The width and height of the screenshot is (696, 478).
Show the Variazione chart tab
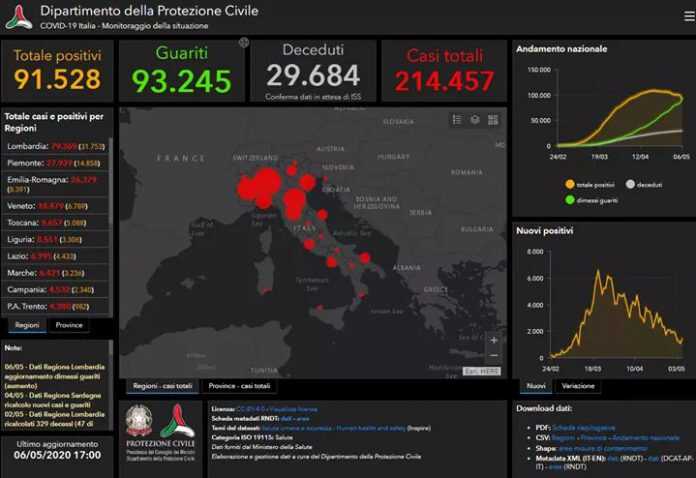pos(577,386)
